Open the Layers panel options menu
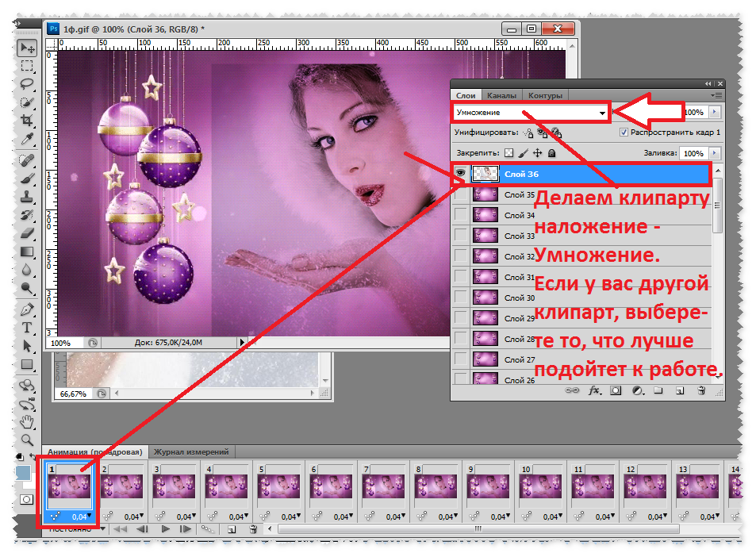Image resolution: width=756 pixels, height=557 pixels. pos(716,95)
